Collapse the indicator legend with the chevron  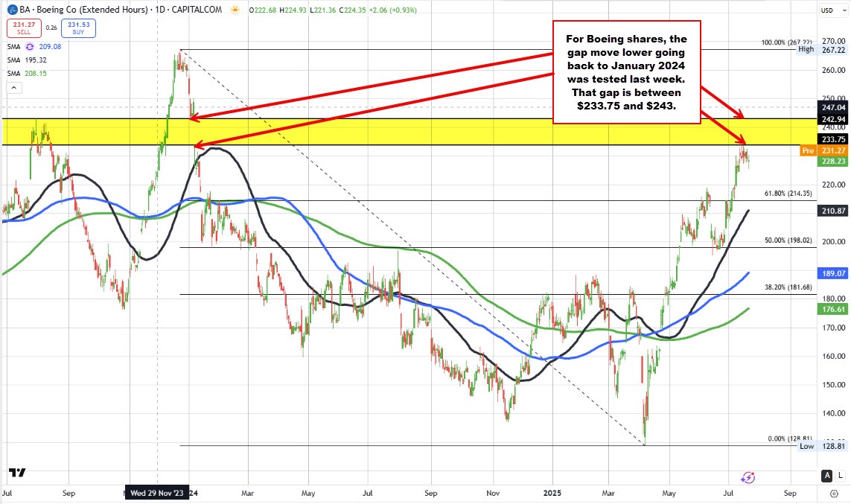click(14, 87)
